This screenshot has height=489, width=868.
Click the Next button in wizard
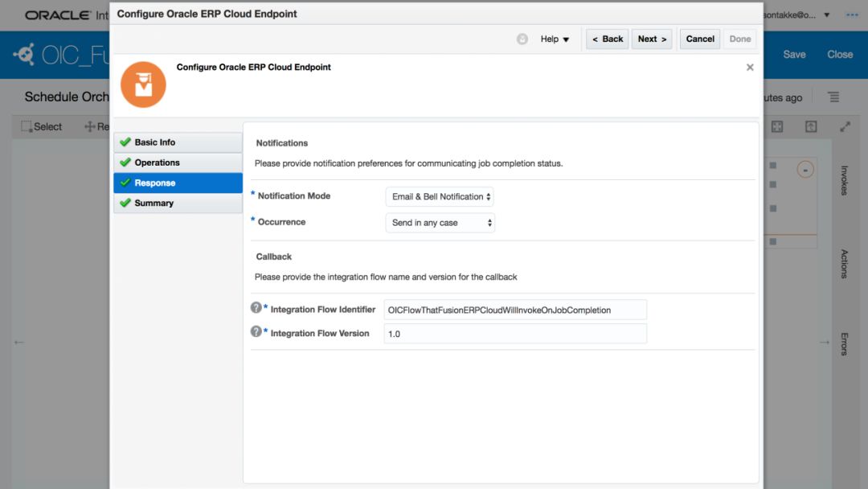click(x=652, y=39)
